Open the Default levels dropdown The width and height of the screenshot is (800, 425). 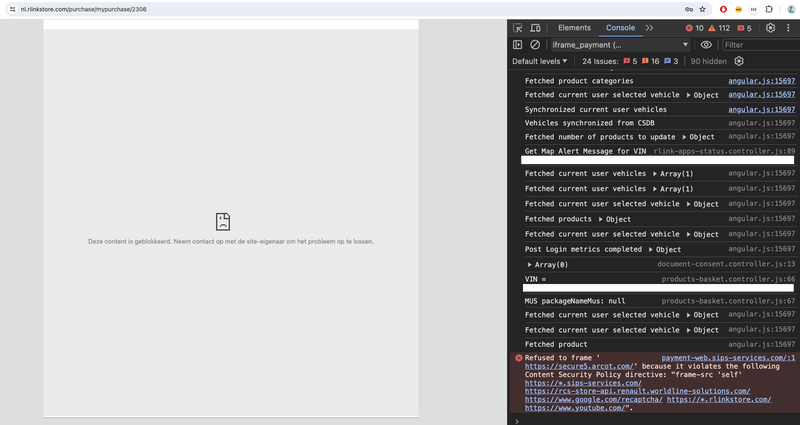pos(539,61)
